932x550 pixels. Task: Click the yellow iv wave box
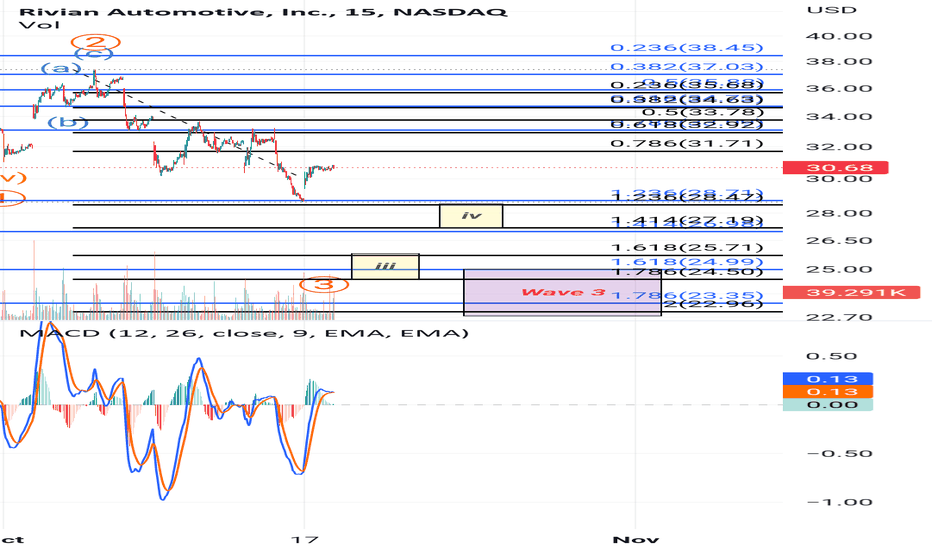[x=471, y=215]
